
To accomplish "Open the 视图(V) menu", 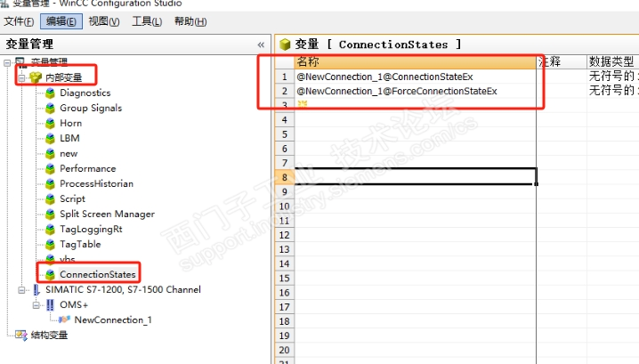I will point(104,21).
